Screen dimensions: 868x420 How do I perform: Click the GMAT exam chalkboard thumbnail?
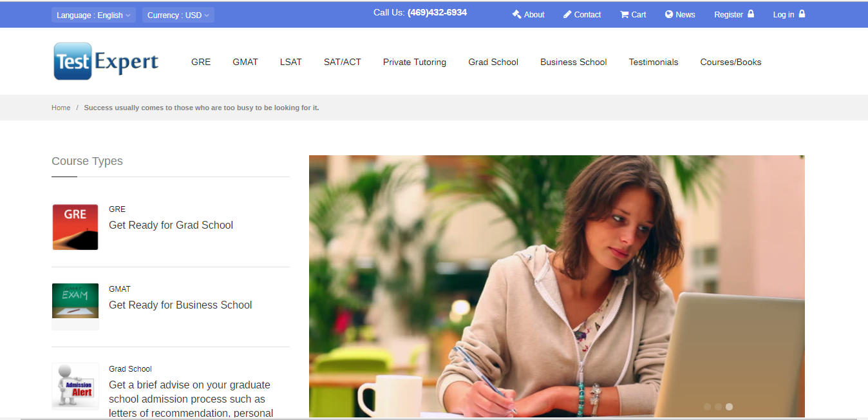tap(75, 301)
